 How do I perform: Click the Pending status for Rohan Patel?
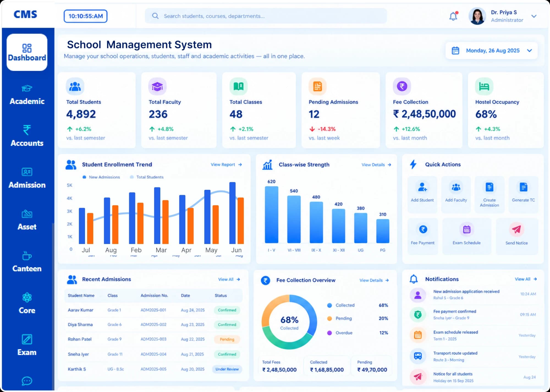tap(227, 339)
